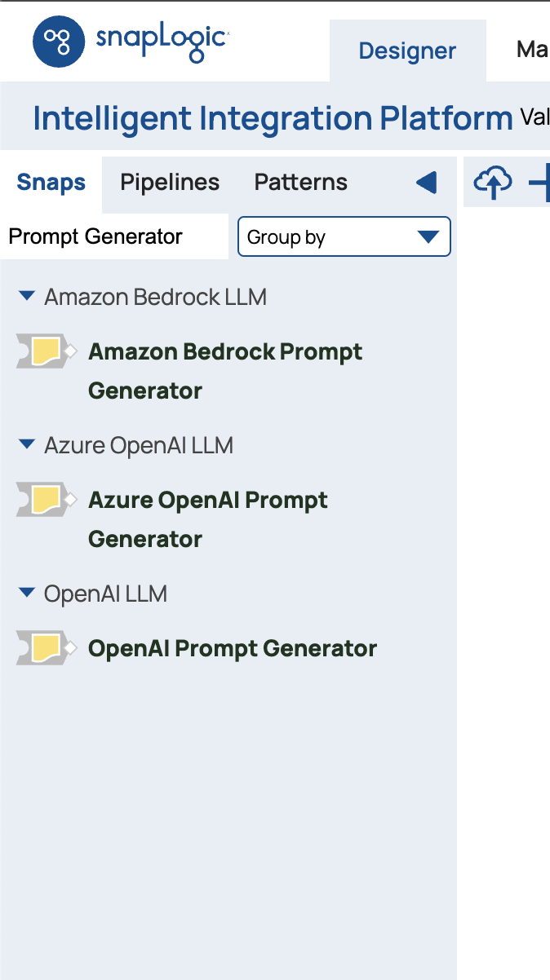Open the Group by dropdown
The image size is (550, 980).
coord(344,236)
